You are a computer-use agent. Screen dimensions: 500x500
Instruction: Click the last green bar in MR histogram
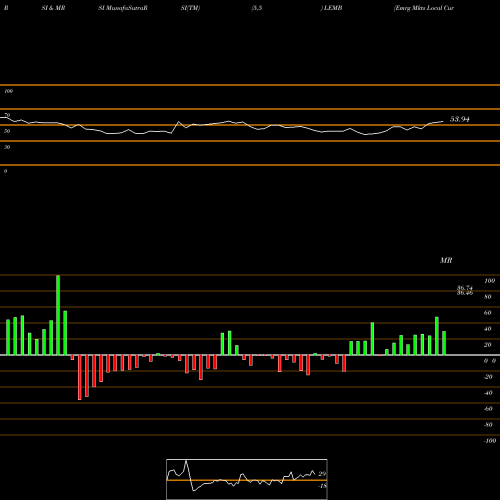click(x=444, y=343)
